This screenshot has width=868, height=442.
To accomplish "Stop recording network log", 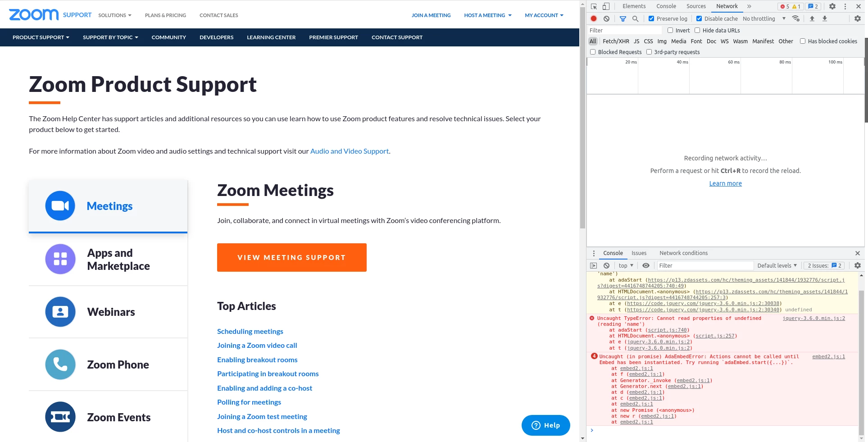I will [x=594, y=18].
